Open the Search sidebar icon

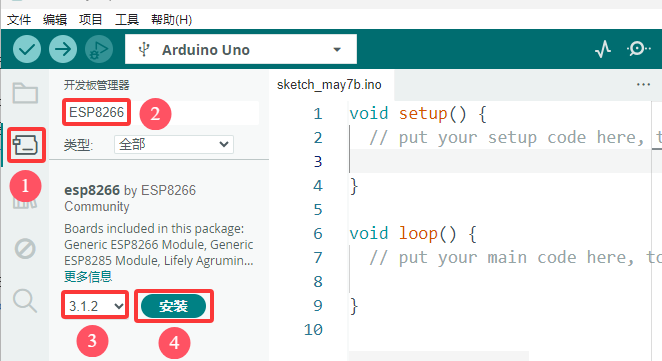(25, 301)
